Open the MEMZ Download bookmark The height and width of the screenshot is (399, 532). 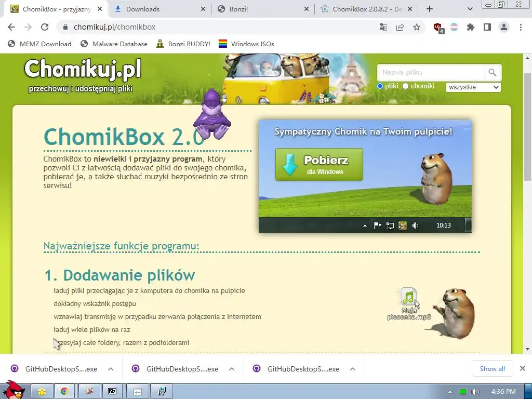click(x=39, y=44)
